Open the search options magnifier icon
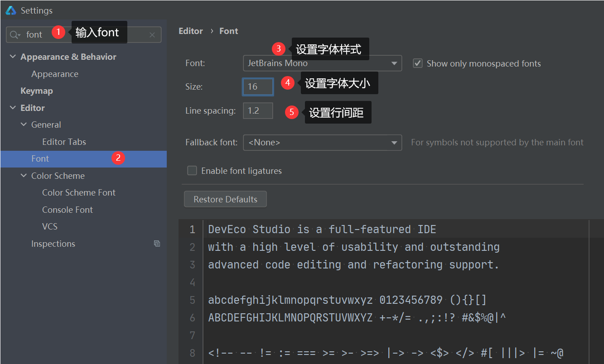Viewport: 604px width, 364px height. 15,35
